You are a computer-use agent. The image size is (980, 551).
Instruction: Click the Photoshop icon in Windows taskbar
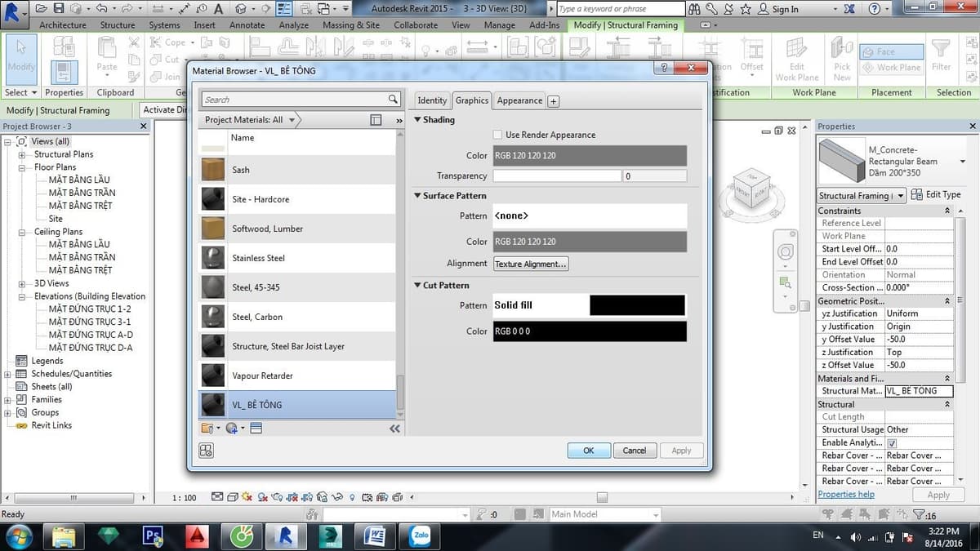click(x=153, y=535)
